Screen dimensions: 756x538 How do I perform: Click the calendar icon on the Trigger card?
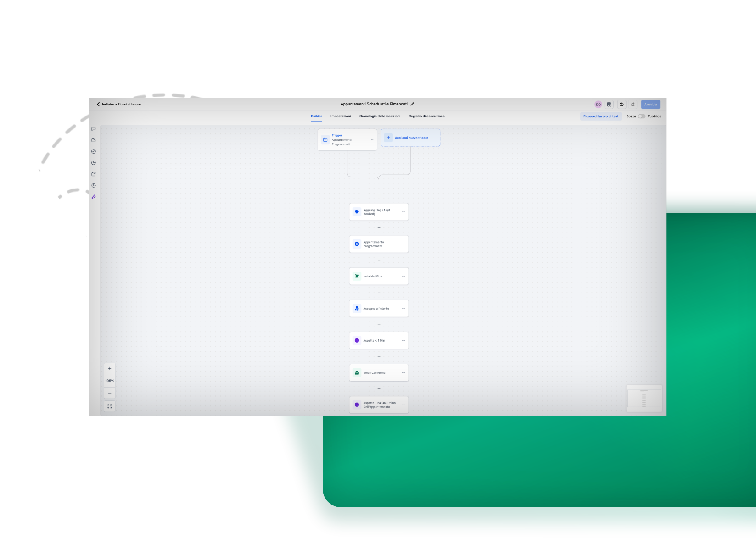pos(325,140)
